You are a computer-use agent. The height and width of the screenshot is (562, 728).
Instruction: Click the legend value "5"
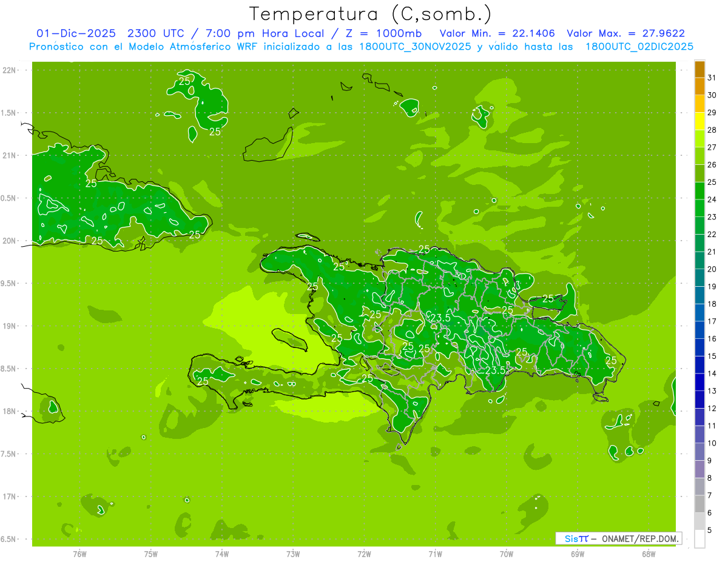point(710,530)
